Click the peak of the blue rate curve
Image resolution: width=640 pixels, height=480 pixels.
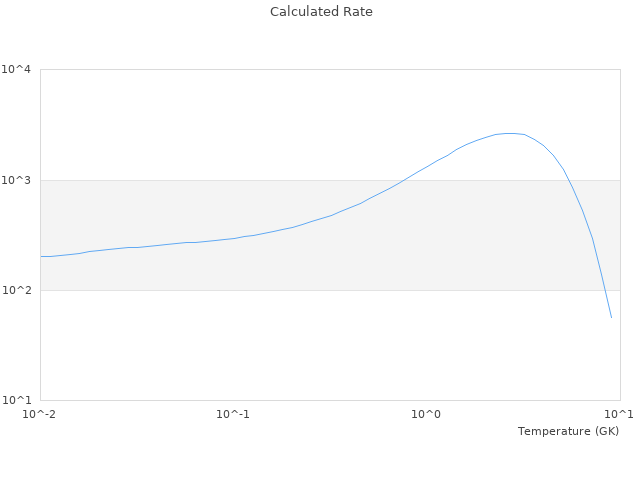pos(510,133)
